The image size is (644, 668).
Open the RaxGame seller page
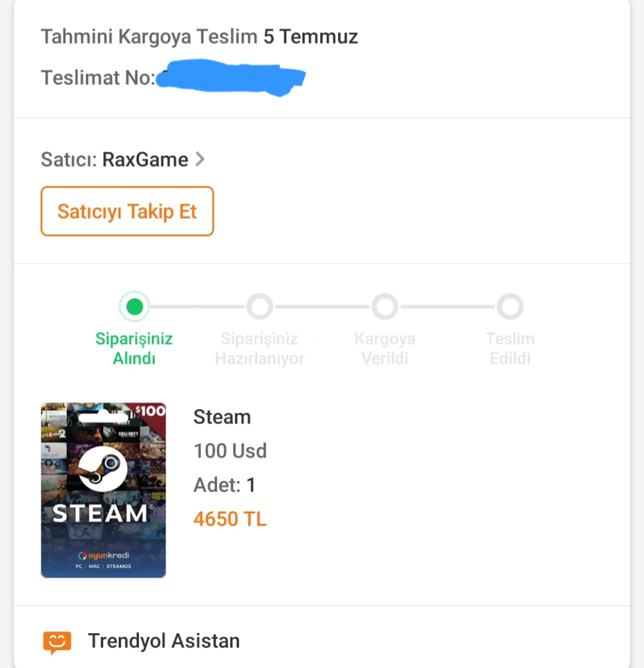click(x=145, y=160)
